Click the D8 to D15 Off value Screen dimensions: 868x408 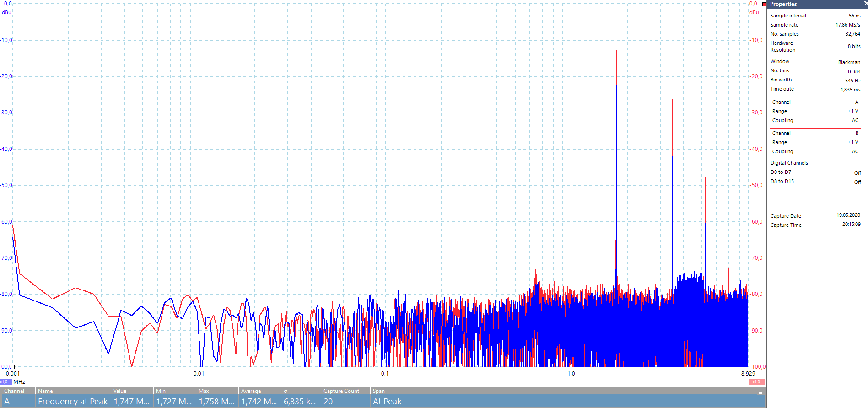[857, 182]
